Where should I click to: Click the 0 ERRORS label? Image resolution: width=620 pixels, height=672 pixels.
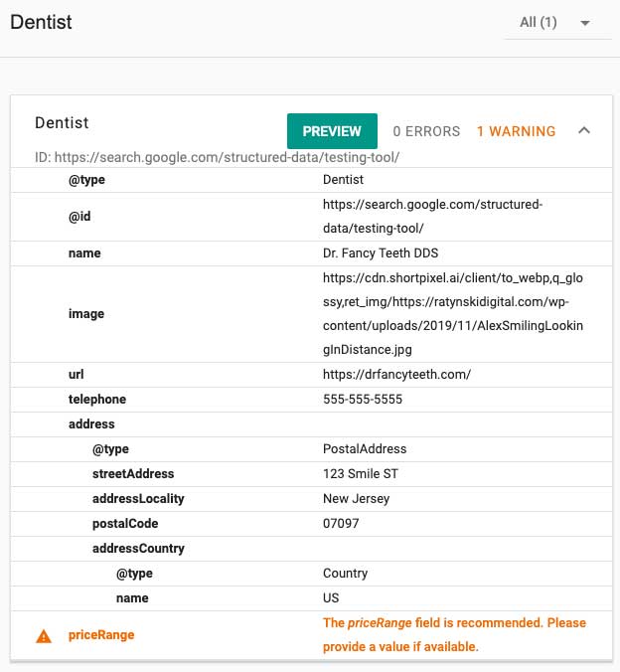click(426, 131)
